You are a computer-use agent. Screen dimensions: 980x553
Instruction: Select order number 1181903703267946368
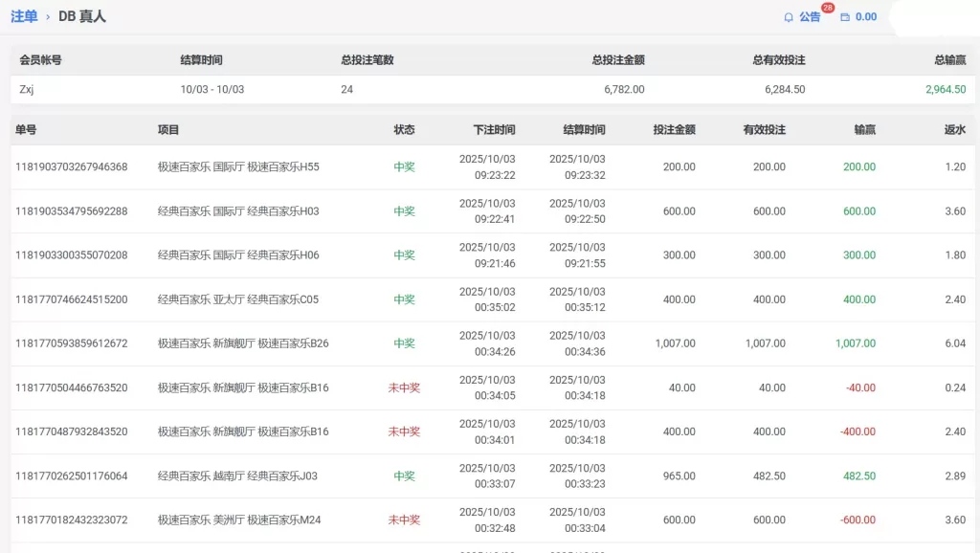click(x=72, y=167)
